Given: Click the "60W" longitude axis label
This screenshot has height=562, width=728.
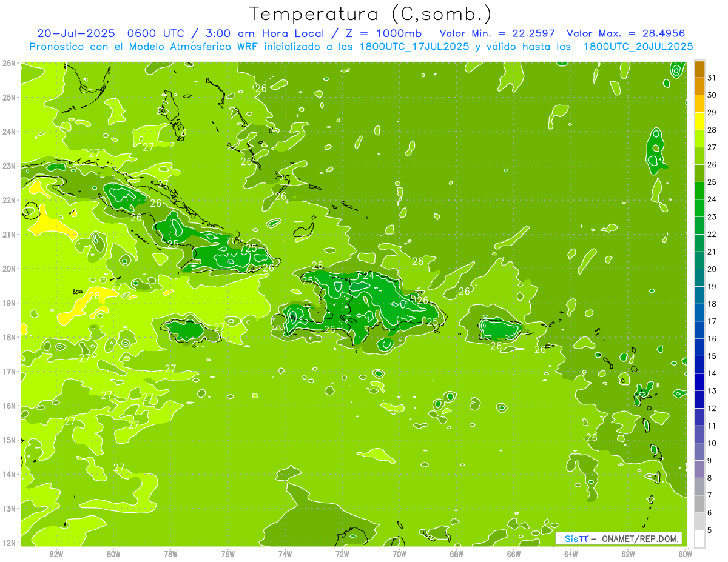Looking at the screenshot, I should (685, 554).
